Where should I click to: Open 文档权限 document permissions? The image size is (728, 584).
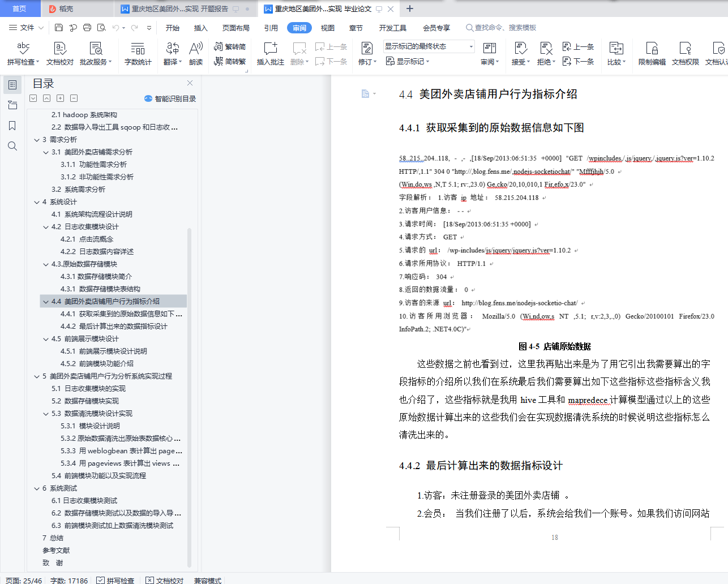(x=686, y=53)
